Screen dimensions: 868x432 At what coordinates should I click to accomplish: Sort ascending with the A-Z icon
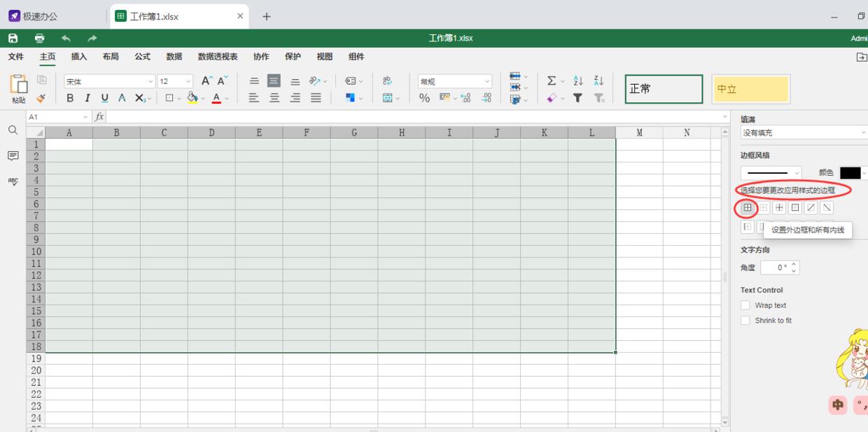pos(578,81)
